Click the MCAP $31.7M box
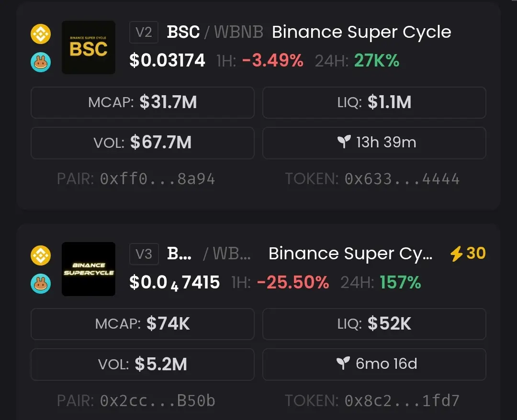 (x=143, y=102)
